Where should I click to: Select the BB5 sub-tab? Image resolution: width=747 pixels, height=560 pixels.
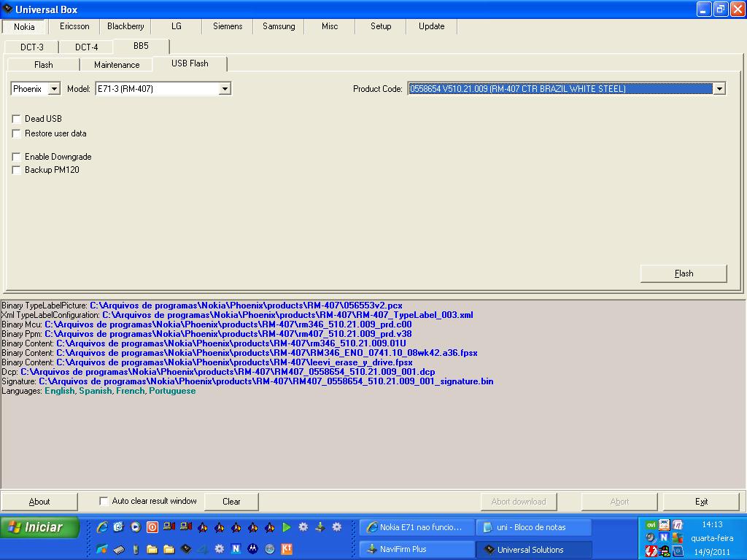click(x=141, y=46)
